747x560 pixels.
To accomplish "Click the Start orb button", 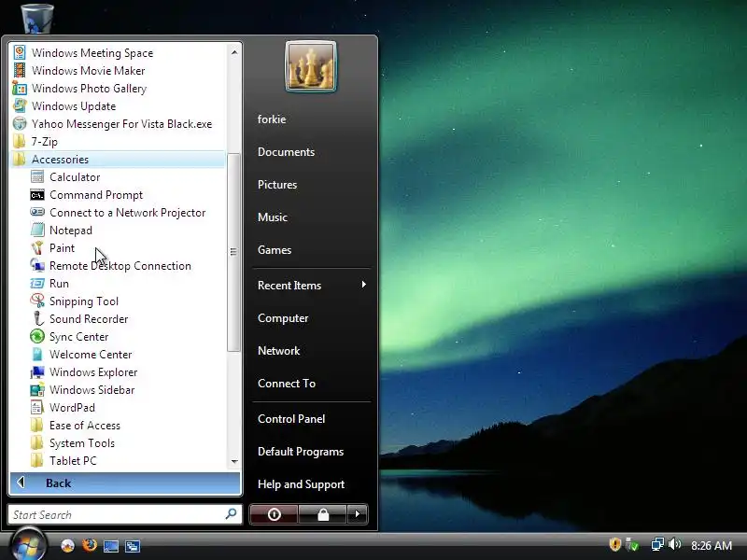I will tap(29, 544).
